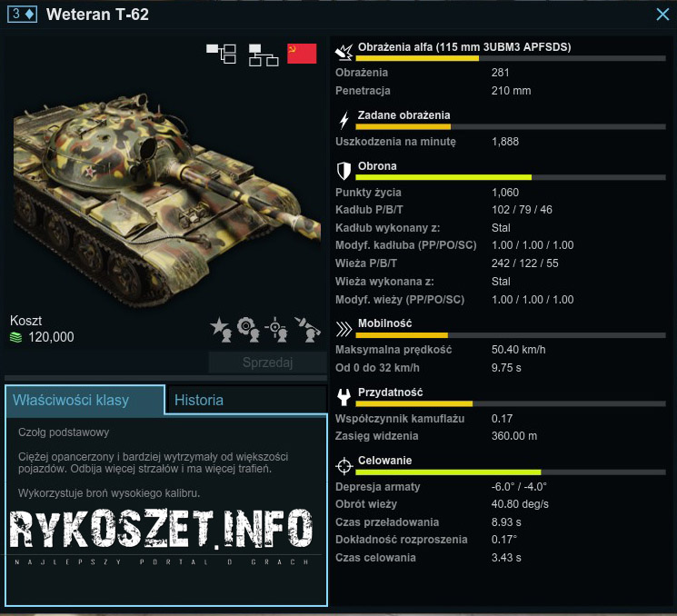Viewport: 677px width, 616px height.
Task: Click the Mobilność triple chevron icon
Action: (343, 328)
